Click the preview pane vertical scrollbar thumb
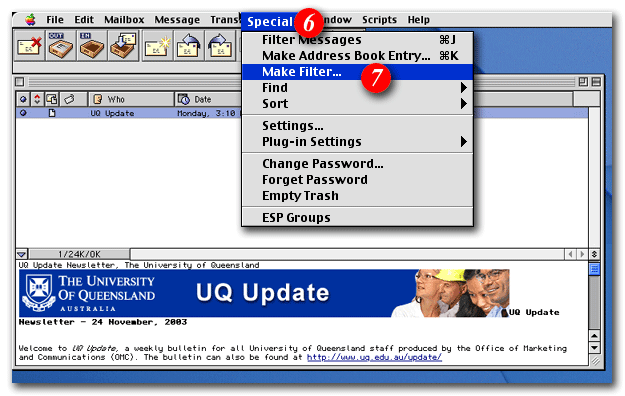The width and height of the screenshot is (625, 396). click(594, 269)
